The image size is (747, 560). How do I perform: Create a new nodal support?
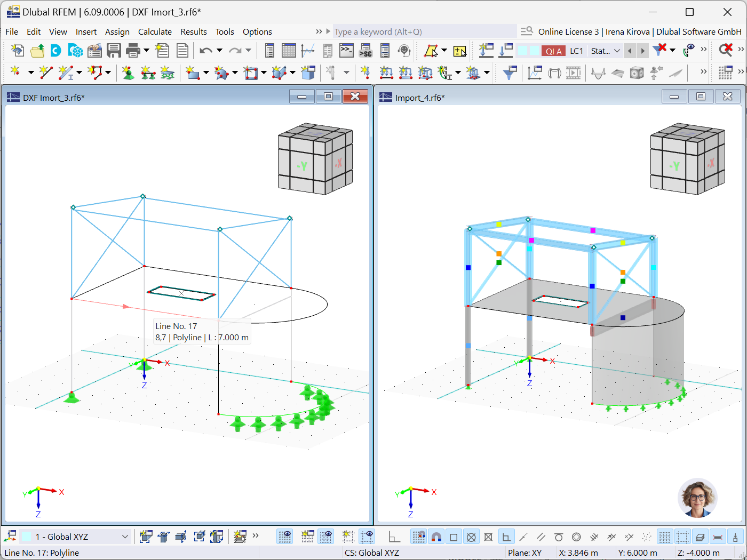(128, 73)
